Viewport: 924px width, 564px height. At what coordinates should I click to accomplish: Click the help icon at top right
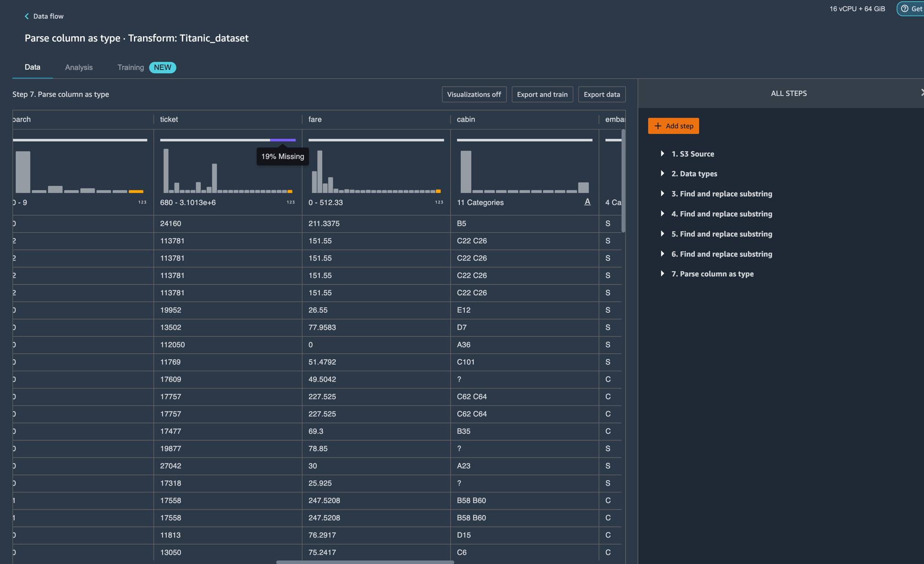pos(904,9)
